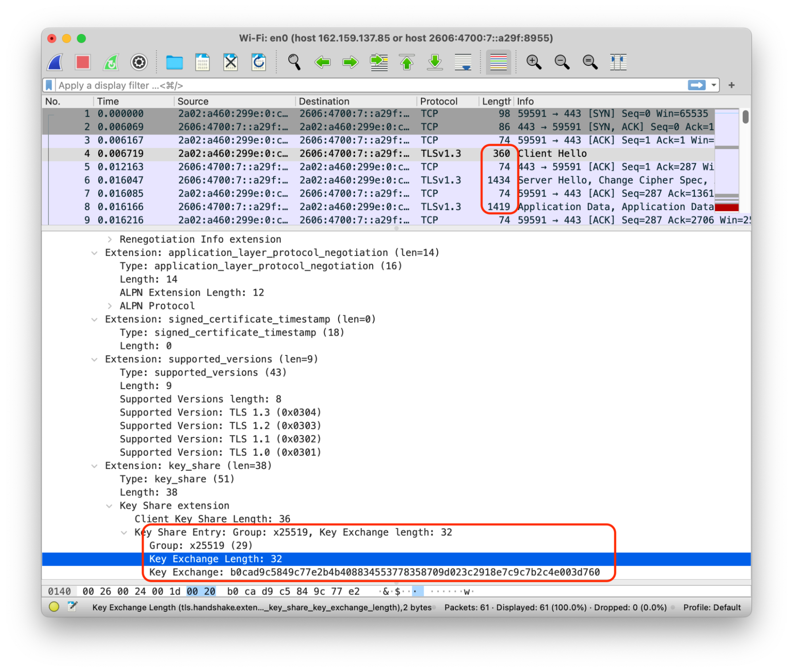Click the add filter plus button
This screenshot has width=793, height=672.
[x=732, y=85]
